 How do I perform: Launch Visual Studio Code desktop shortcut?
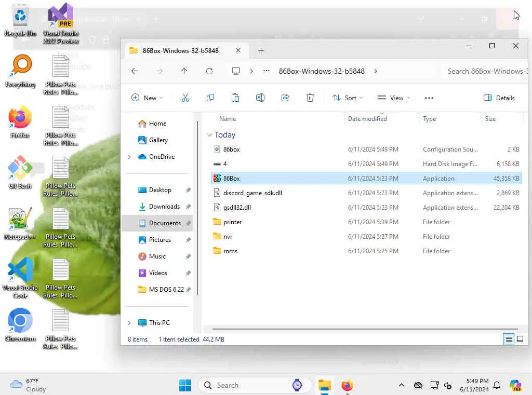click(20, 278)
